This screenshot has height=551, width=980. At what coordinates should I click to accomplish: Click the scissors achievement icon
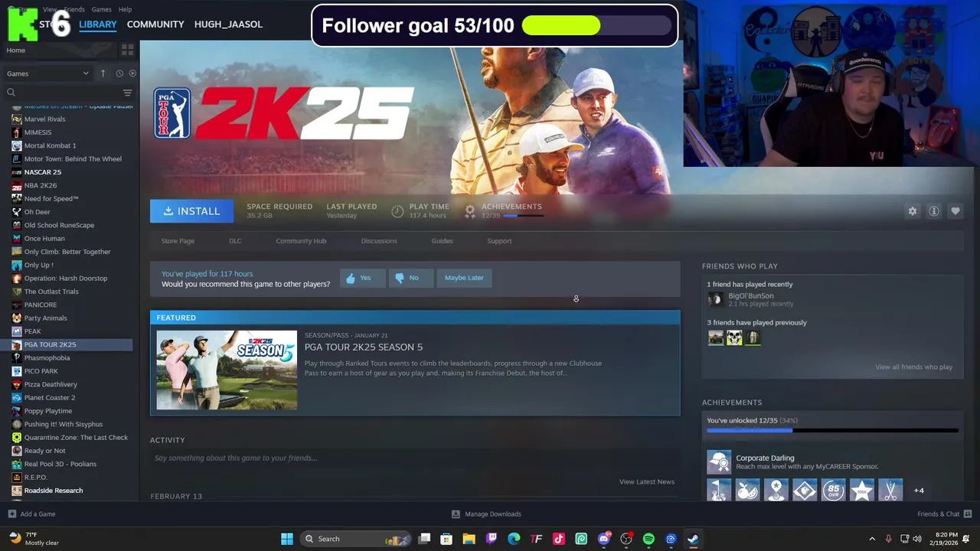(890, 491)
